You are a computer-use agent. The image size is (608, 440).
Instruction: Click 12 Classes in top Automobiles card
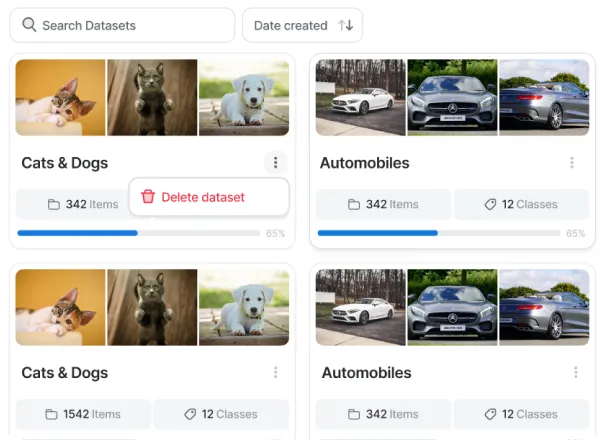[x=520, y=204]
